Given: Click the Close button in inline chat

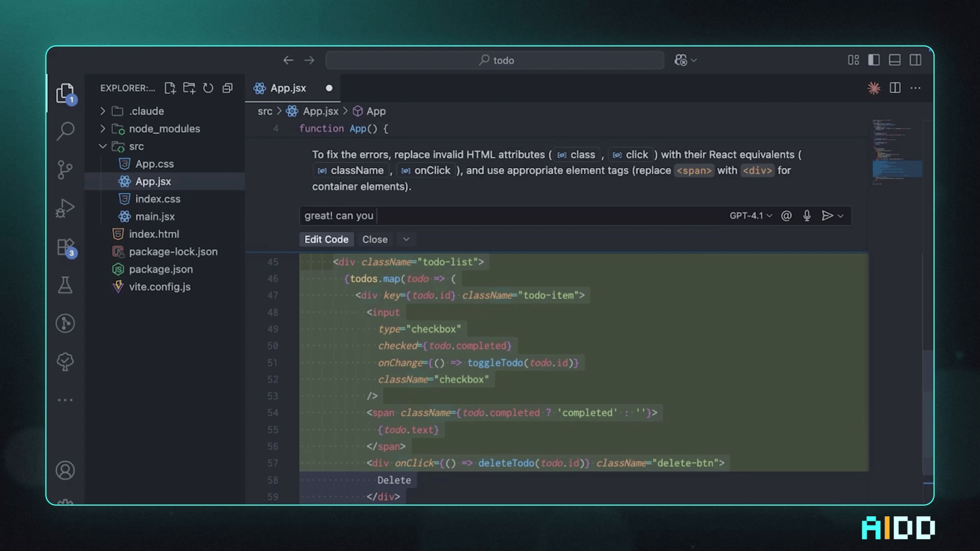Looking at the screenshot, I should tap(375, 239).
